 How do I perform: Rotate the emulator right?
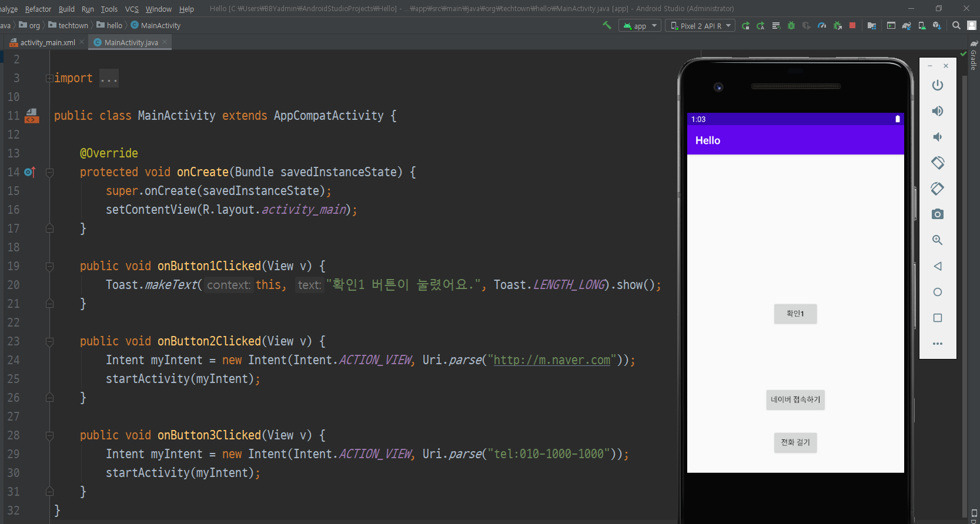click(x=938, y=189)
